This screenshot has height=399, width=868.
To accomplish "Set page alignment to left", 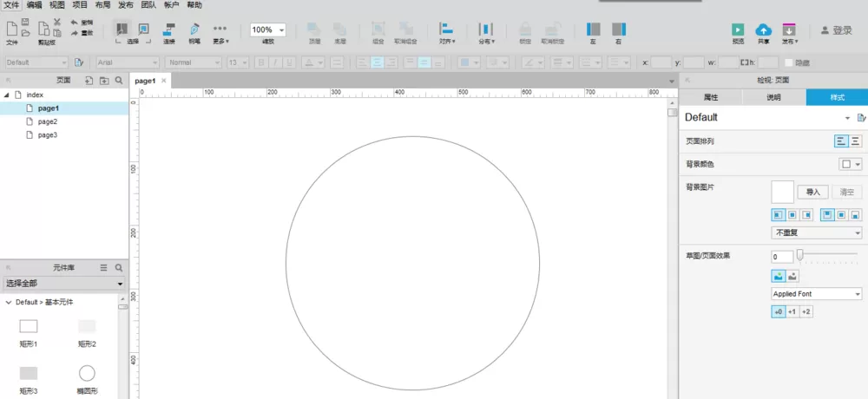I will point(841,141).
